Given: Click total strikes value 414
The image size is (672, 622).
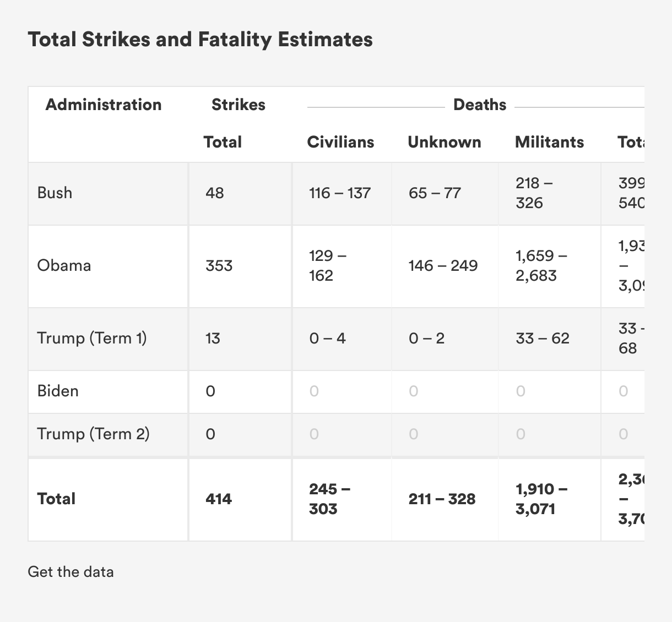Looking at the screenshot, I should click(219, 499).
